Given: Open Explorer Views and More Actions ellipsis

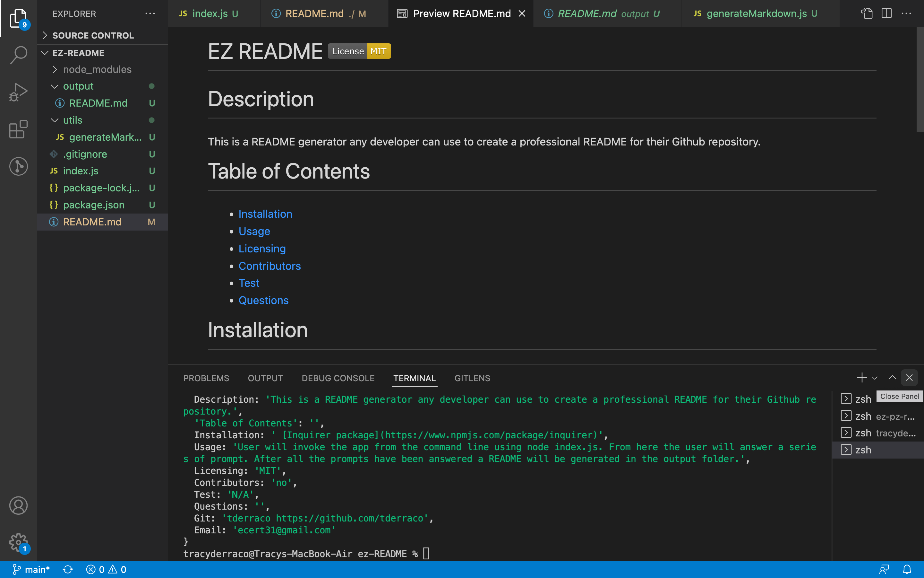Looking at the screenshot, I should (x=150, y=13).
